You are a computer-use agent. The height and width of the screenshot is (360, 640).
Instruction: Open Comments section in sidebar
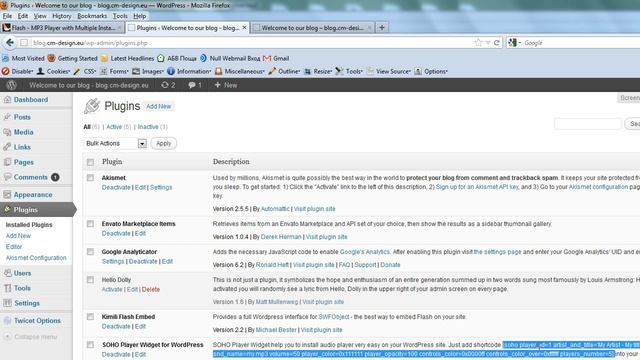coord(31,177)
